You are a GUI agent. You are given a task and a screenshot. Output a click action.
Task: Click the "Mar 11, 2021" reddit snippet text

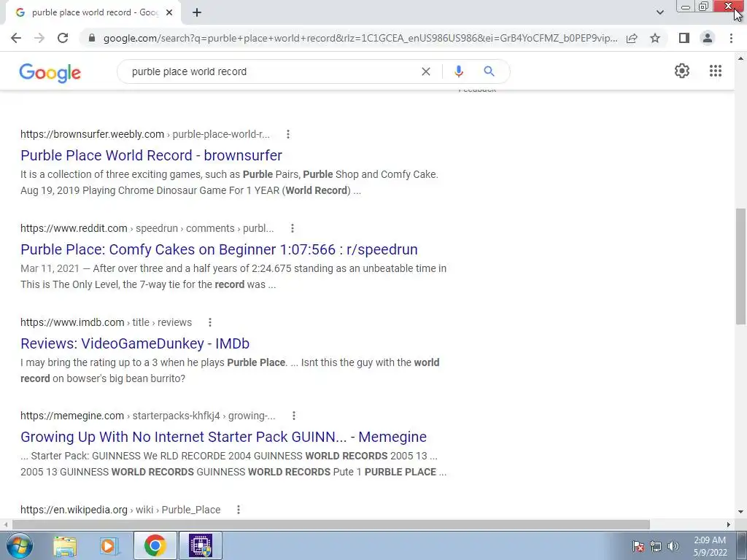[50, 268]
